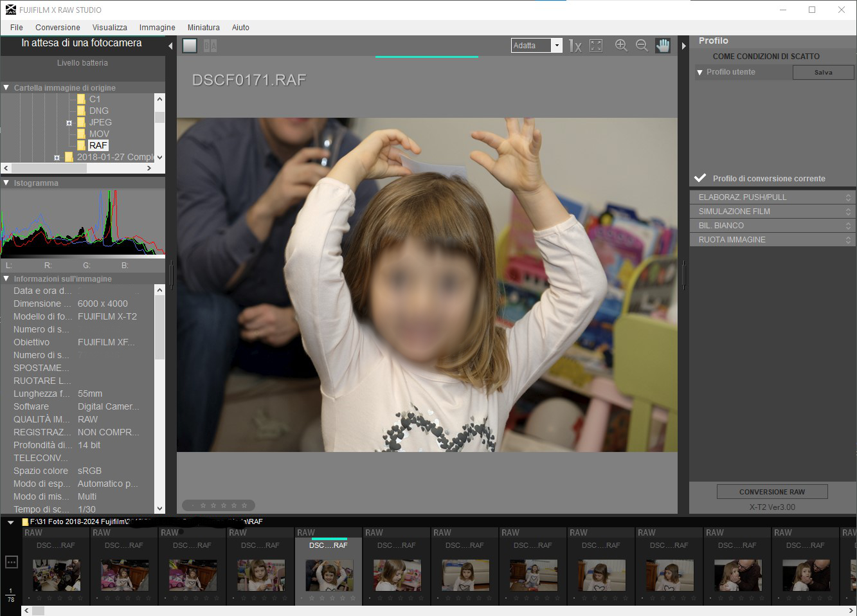Select the Hand pan tool icon
The image size is (857, 616).
662,45
